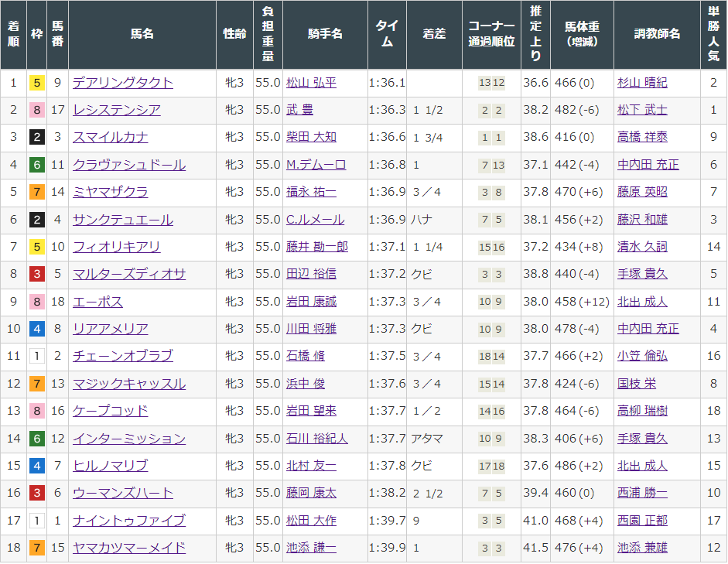Select horse サンクテュエール
This screenshot has width=728, height=564.
click(123, 220)
